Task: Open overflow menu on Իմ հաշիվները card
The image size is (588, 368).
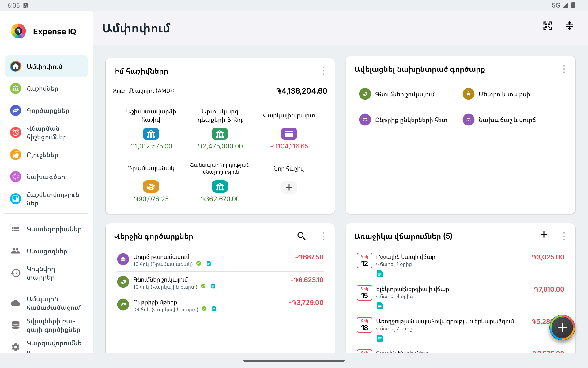Action: pos(323,71)
